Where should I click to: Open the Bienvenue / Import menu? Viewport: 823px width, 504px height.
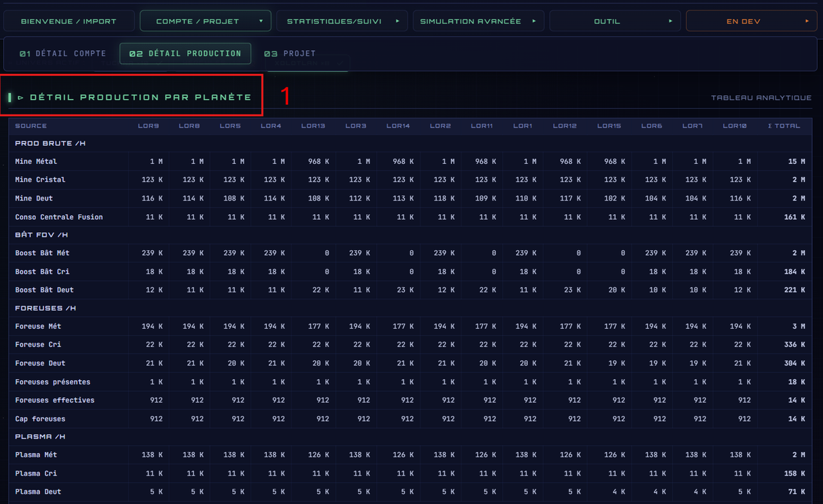coord(69,21)
